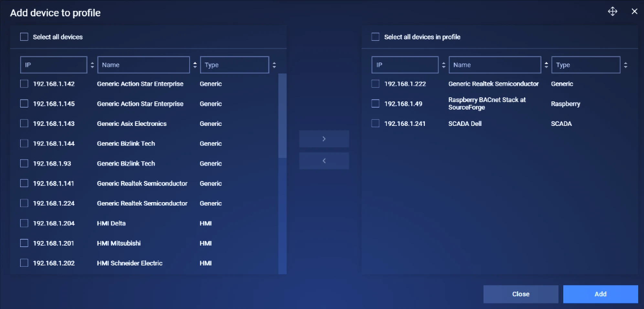Sort available devices by IP column

92,65
